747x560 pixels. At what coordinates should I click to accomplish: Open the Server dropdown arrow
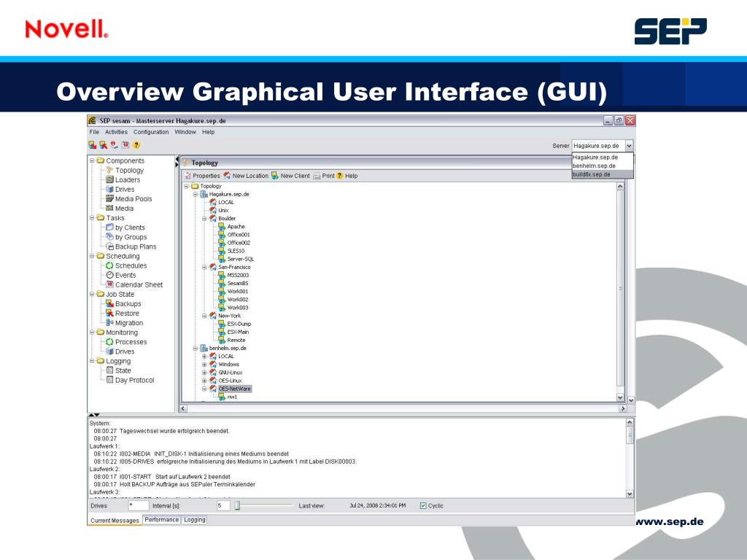point(629,146)
